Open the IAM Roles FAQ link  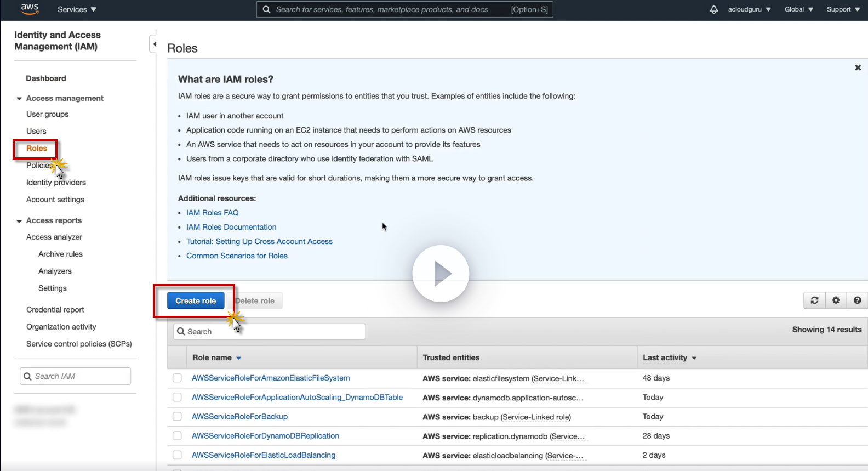(x=213, y=213)
